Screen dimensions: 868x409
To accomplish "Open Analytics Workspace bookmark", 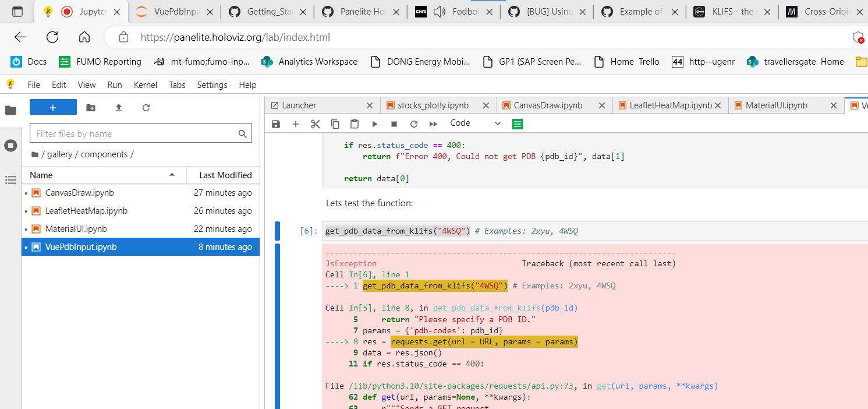I will point(309,61).
